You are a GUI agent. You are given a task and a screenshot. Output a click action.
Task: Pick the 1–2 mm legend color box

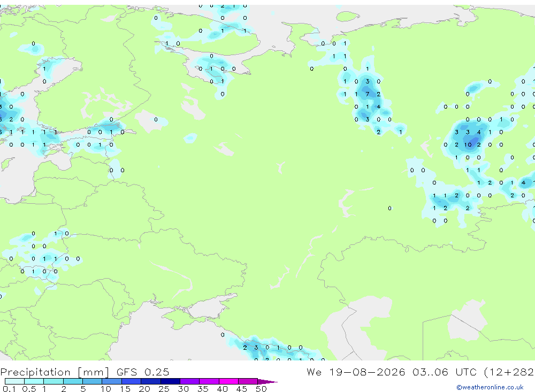[53, 381]
